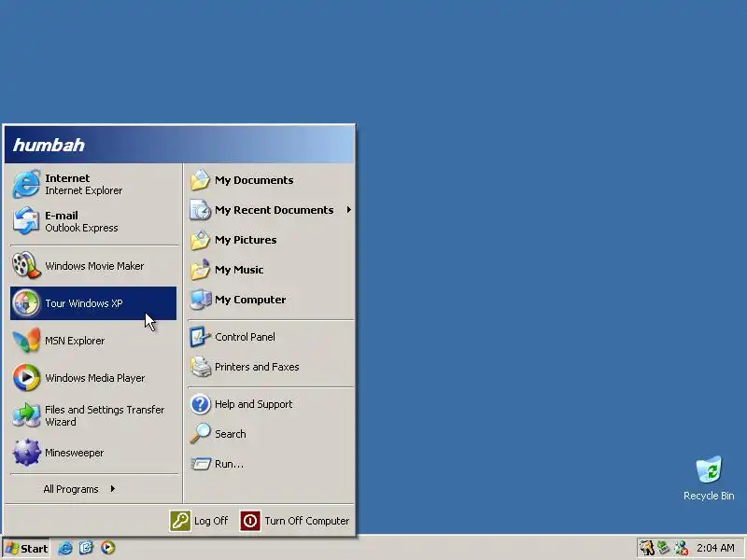
Task: Open My Music folder icon
Action: coord(200,270)
